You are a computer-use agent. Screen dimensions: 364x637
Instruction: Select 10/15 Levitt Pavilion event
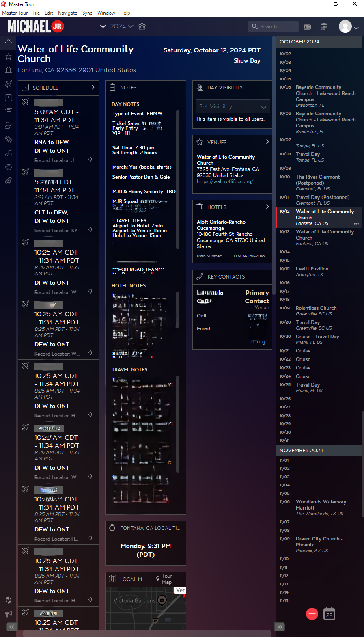[x=318, y=272]
